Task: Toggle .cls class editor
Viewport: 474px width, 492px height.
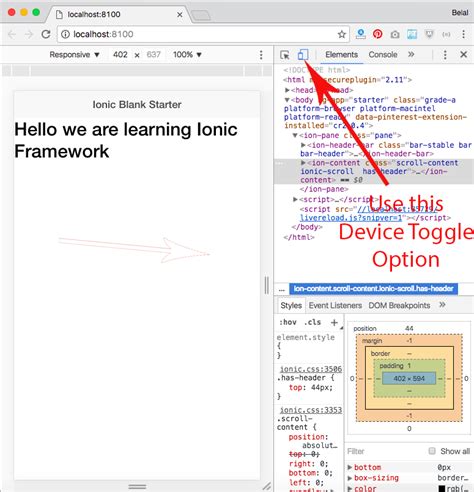Action: click(312, 322)
